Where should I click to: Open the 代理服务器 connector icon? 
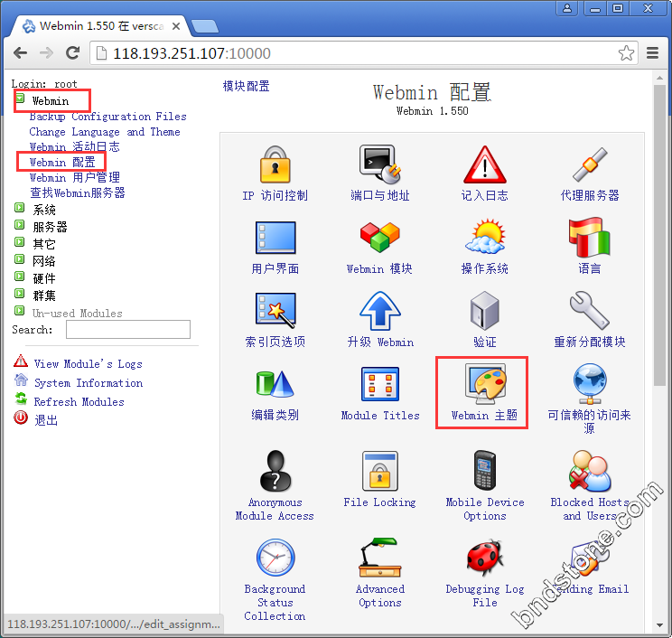tap(590, 164)
